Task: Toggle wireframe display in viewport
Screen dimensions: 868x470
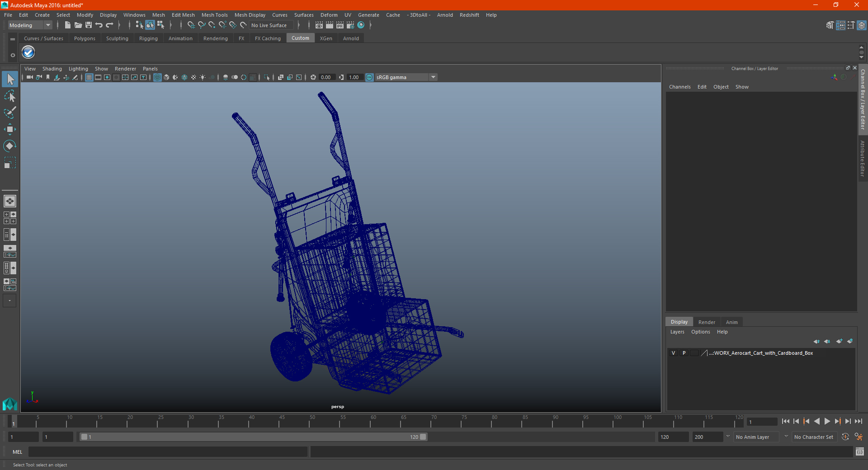Action: pos(157,77)
